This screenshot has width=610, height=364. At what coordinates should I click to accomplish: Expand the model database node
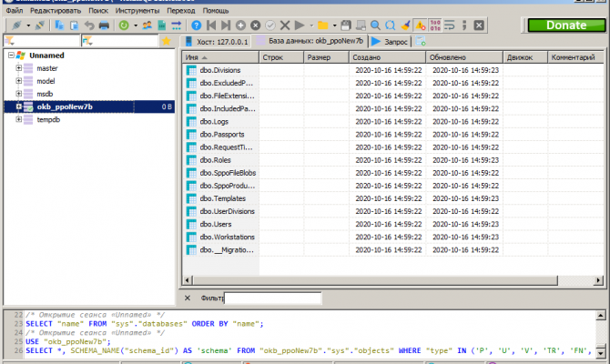(x=19, y=81)
